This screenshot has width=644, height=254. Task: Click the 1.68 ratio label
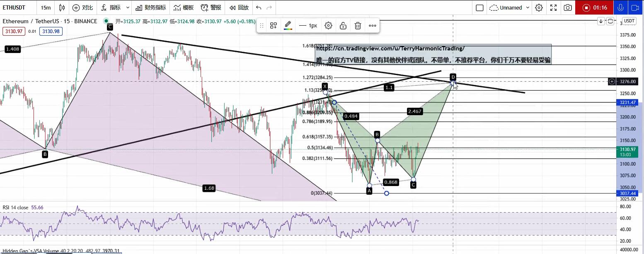click(209, 188)
